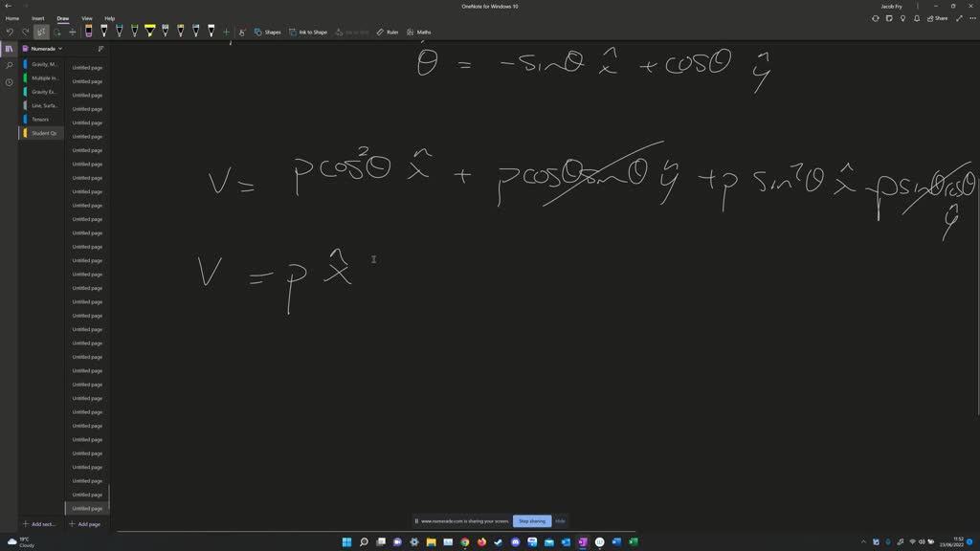Click the clock showing 11:52
Screen dimensions: 980x551
tap(951, 541)
